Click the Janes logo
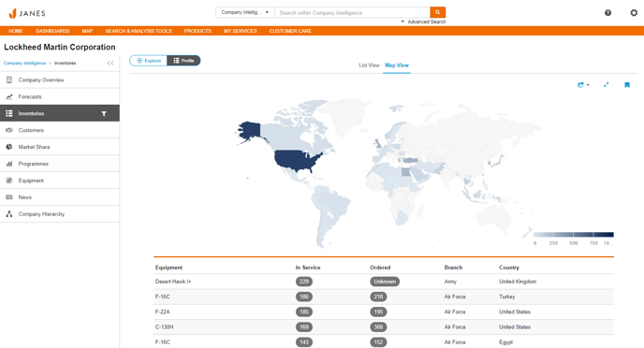Screen dimensions: 644x348 tap(27, 13)
